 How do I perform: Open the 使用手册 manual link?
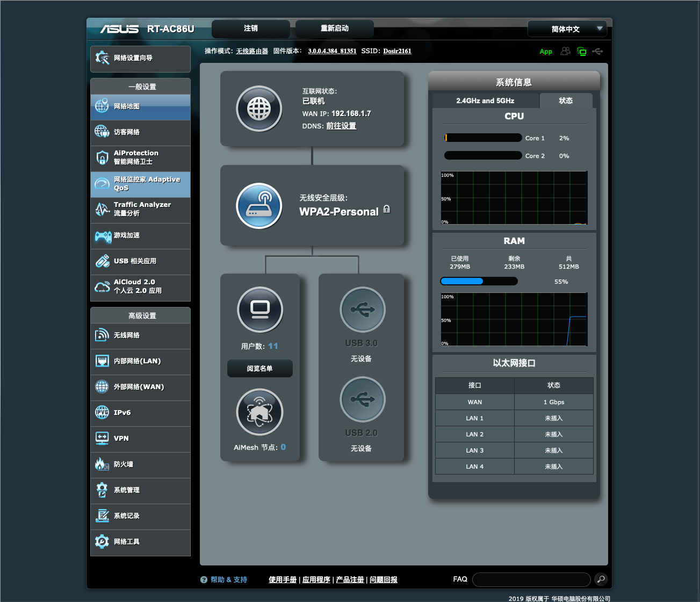pos(283,579)
